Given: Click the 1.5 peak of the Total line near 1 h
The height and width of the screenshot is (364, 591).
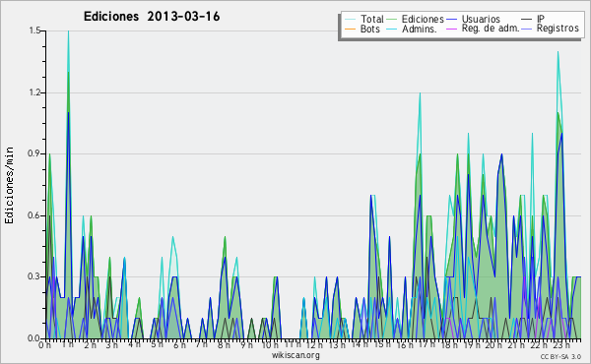Looking at the screenshot, I should point(68,31).
